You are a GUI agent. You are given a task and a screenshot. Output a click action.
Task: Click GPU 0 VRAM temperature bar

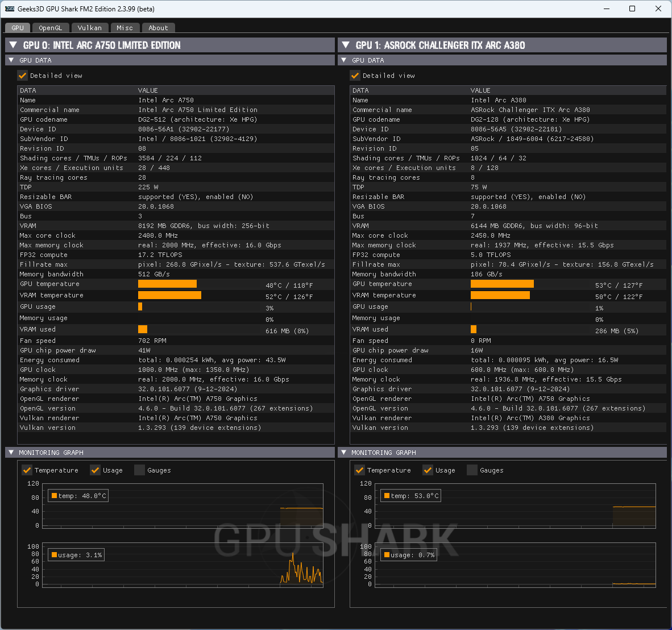pyautogui.click(x=169, y=295)
